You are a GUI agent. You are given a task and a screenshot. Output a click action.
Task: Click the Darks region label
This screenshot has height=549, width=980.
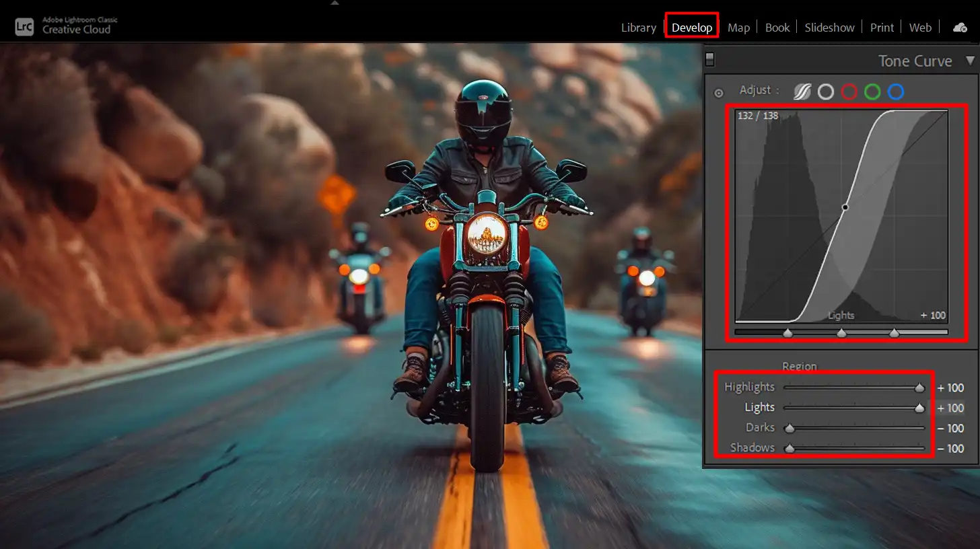(x=760, y=427)
